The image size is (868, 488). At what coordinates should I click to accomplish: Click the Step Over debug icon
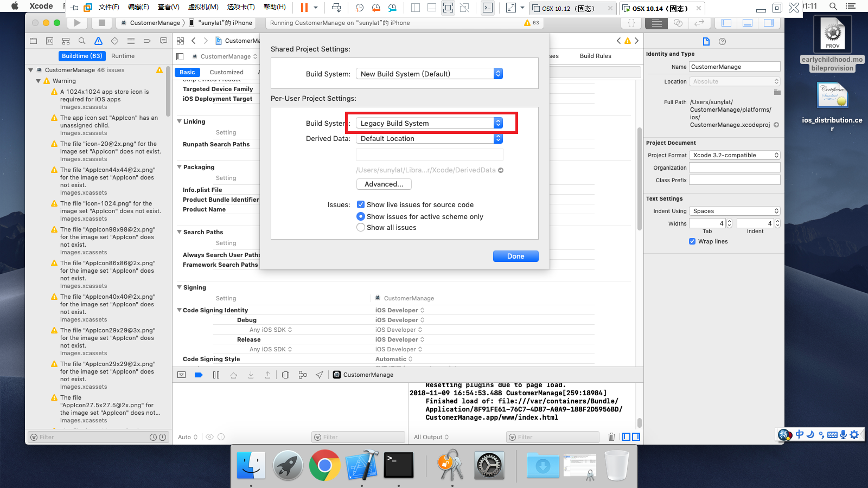click(233, 375)
